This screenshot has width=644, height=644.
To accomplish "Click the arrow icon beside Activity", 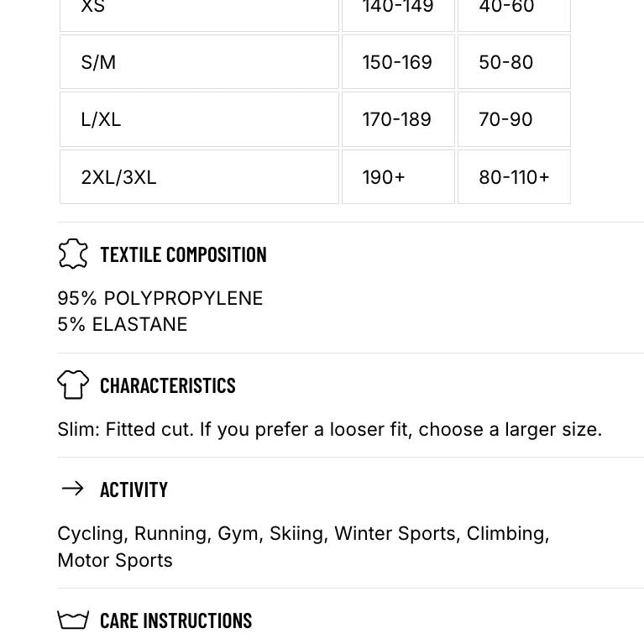I will [x=72, y=489].
